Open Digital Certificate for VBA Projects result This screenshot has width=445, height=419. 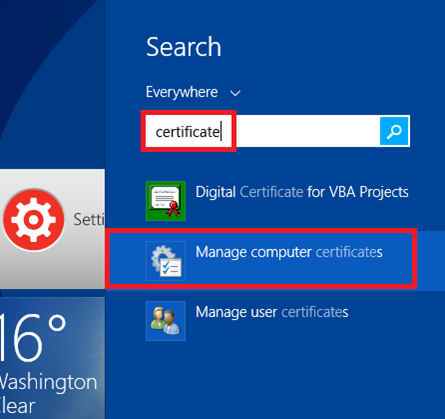302,192
